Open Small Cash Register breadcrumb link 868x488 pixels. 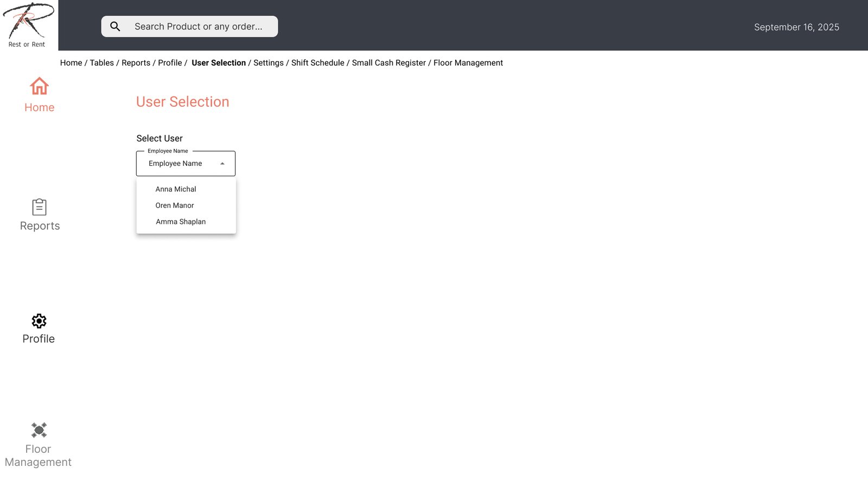(x=388, y=63)
